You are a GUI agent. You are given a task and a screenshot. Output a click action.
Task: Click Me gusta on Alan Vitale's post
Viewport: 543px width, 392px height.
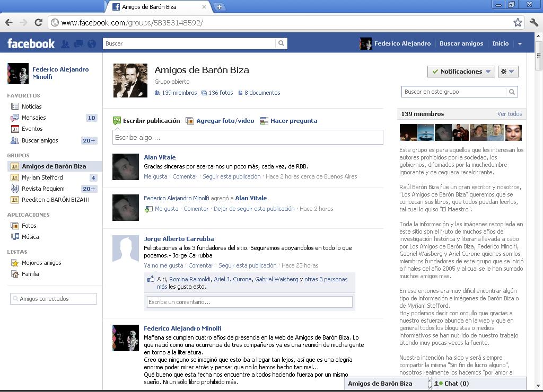[155, 176]
